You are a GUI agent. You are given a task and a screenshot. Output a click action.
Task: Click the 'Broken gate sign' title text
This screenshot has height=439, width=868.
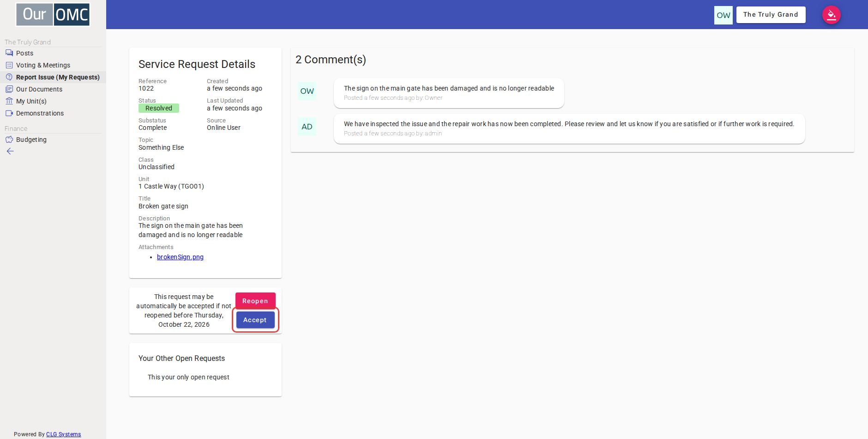pyautogui.click(x=163, y=207)
